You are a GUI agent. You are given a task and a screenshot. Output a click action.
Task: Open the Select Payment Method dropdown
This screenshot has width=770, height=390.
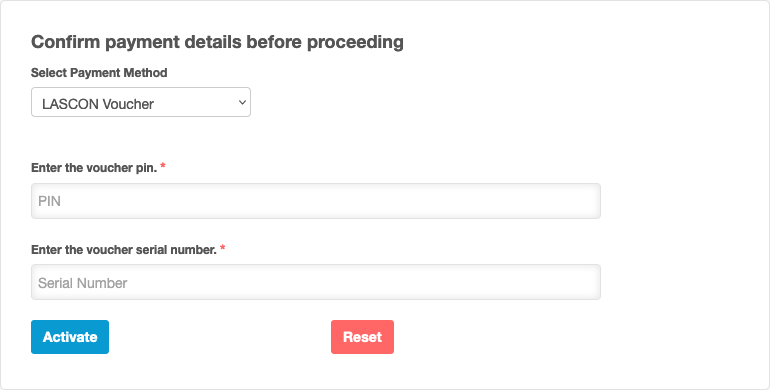pos(141,102)
